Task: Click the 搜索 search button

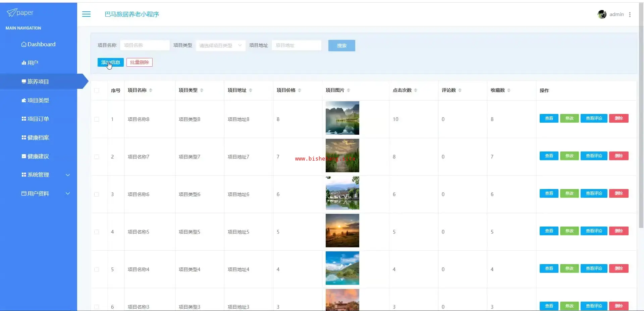Action: click(341, 46)
